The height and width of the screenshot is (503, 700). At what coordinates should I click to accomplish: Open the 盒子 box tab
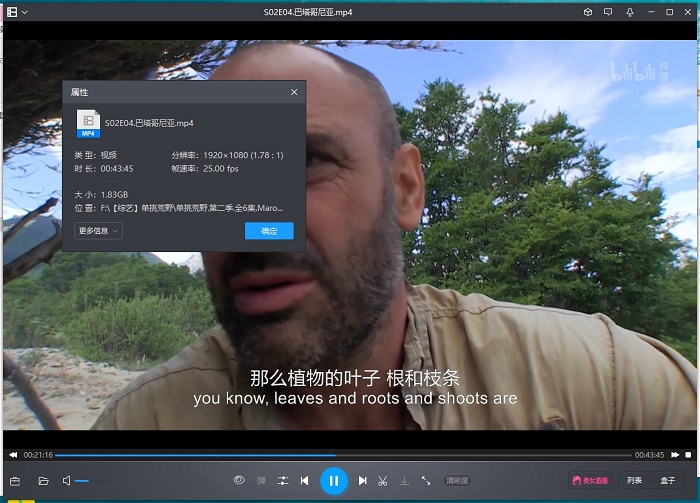667,481
